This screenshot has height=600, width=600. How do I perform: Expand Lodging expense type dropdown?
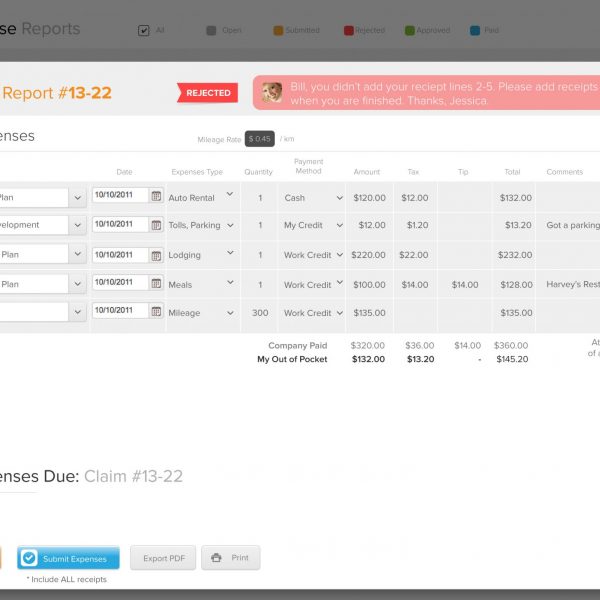coord(230,252)
